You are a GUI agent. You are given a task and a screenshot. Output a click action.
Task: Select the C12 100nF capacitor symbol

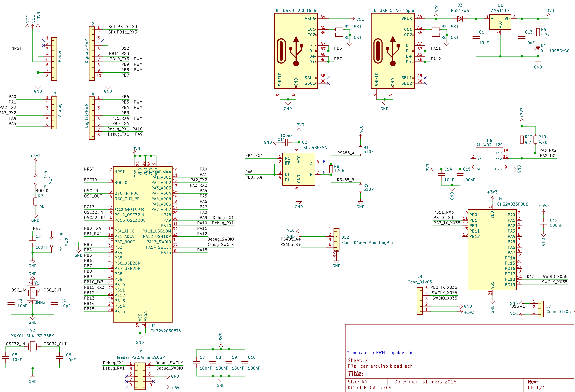coord(543,223)
